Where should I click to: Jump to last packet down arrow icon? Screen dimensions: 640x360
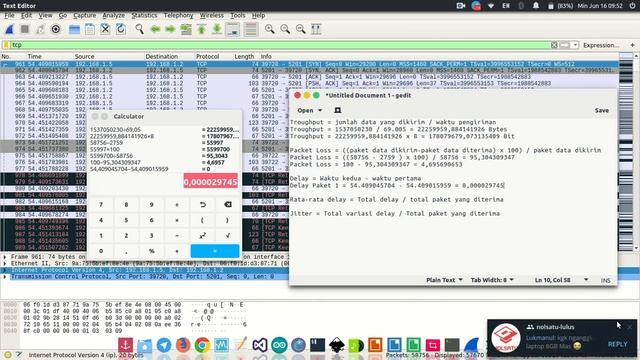point(217,29)
